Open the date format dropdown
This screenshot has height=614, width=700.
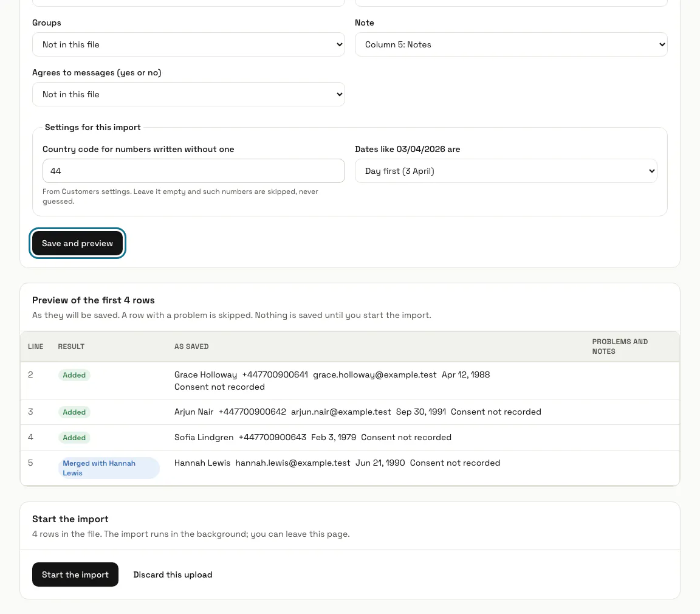point(506,171)
